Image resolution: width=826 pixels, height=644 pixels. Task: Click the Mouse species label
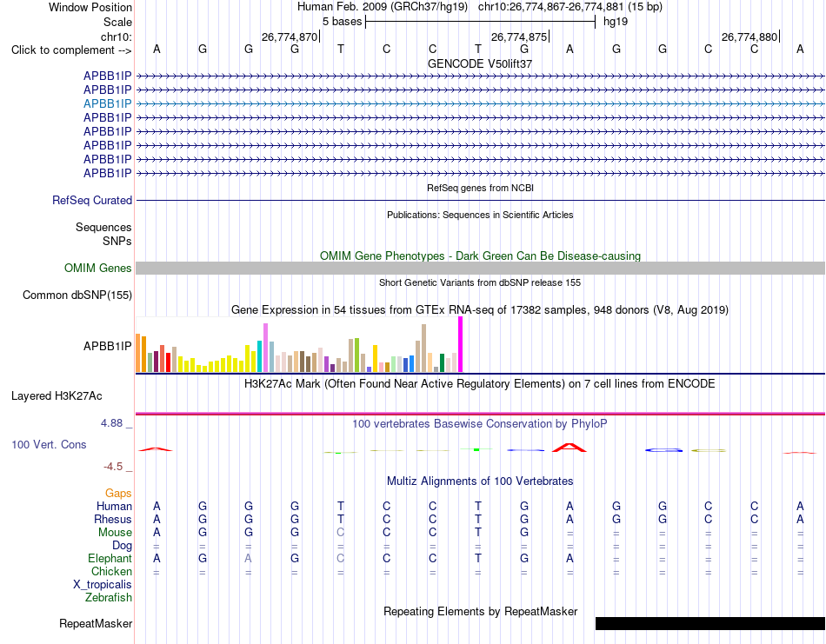pos(115,533)
